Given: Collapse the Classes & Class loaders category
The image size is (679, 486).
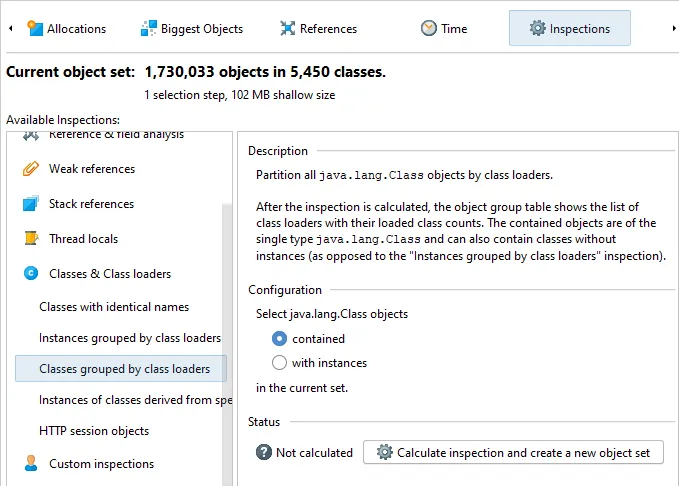Looking at the screenshot, I should click(x=31, y=273).
